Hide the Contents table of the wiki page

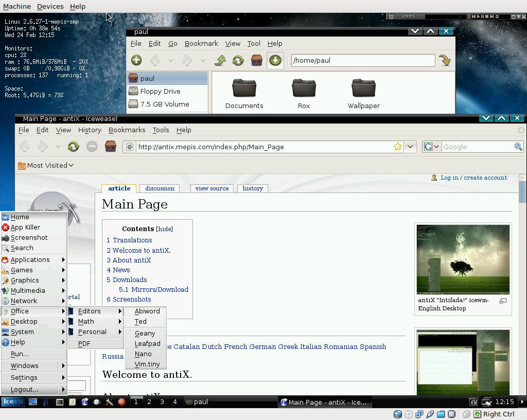[x=164, y=229]
